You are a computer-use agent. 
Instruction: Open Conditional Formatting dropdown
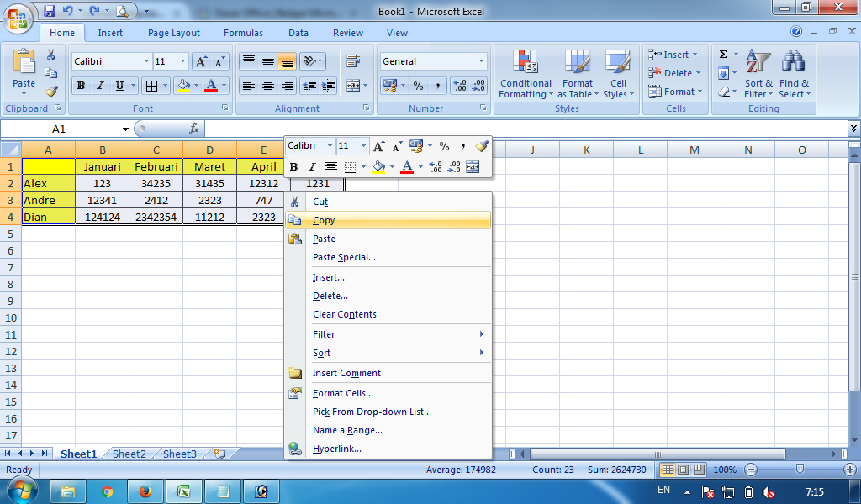click(x=526, y=75)
